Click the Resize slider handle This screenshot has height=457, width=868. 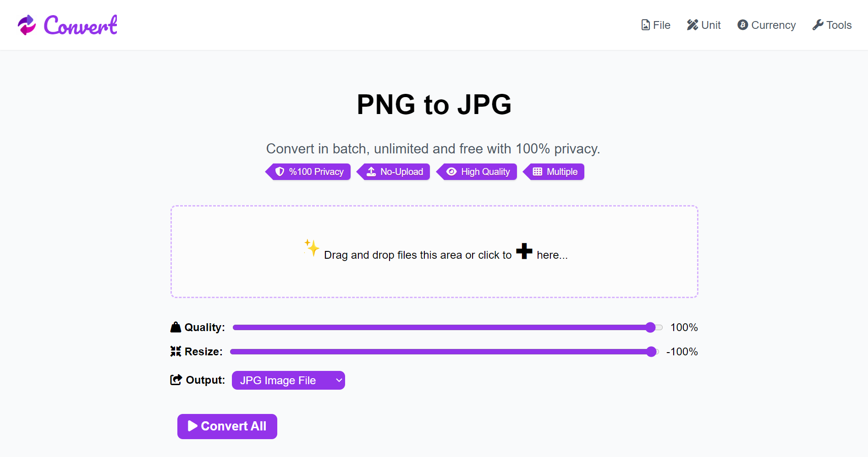[x=651, y=352]
